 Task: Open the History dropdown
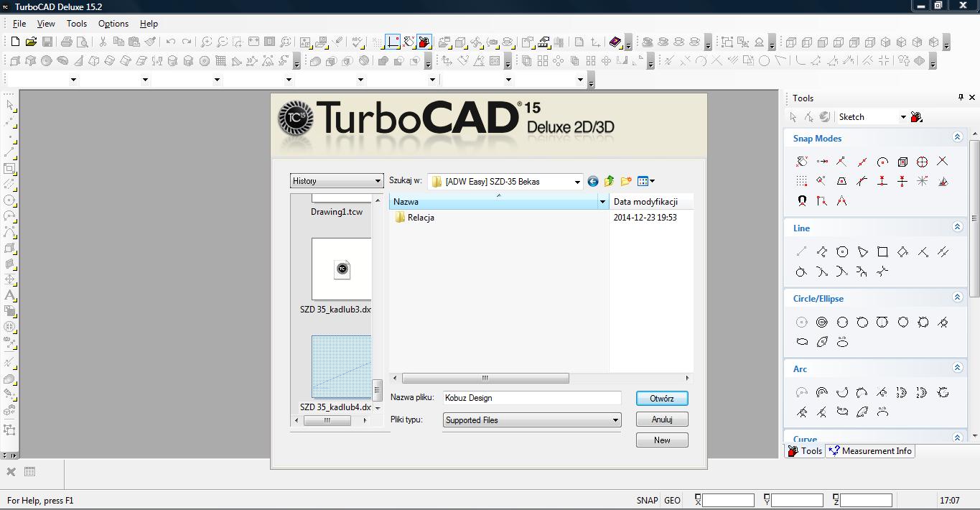336,181
